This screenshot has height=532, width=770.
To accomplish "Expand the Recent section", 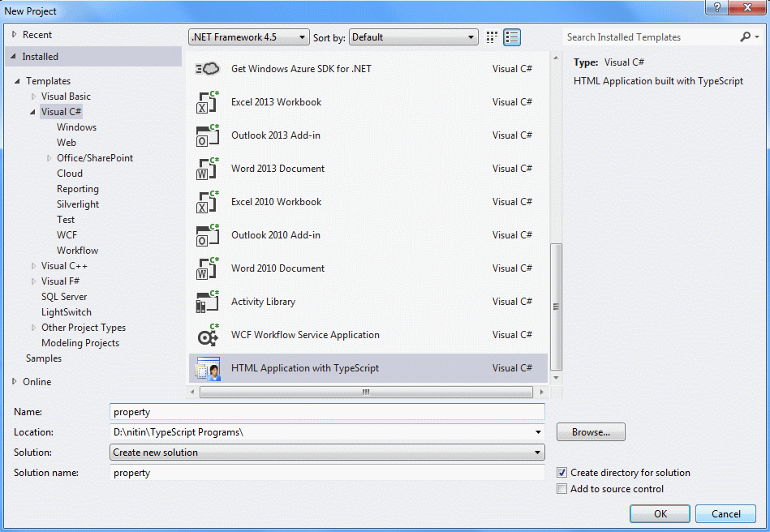I will coord(15,34).
